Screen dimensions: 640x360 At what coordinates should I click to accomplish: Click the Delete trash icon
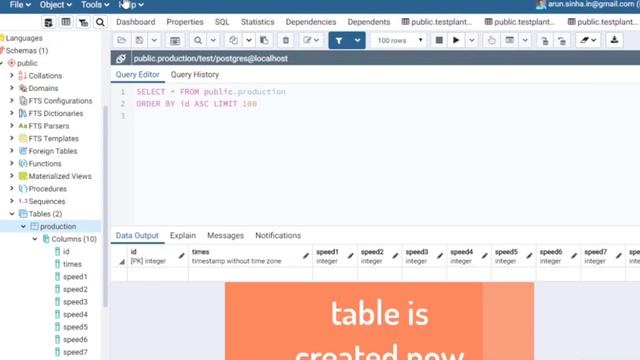pyautogui.click(x=286, y=40)
